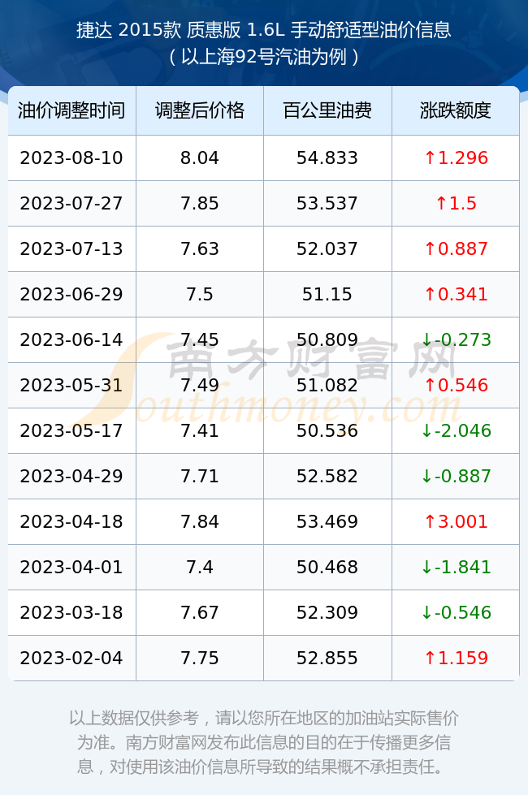Viewport: 528px width, 812px height.
Task: Click the green down arrow ↓-2.046
Action: click(456, 431)
